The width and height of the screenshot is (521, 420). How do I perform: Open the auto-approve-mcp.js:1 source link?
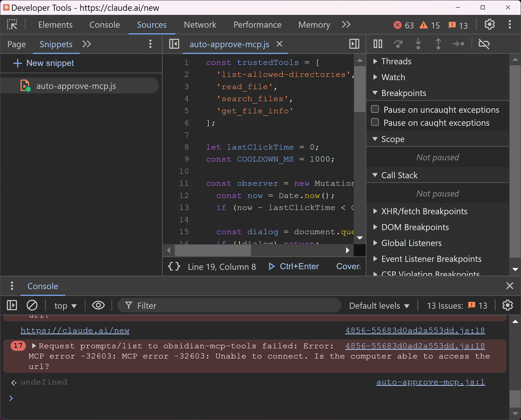[x=430, y=382]
